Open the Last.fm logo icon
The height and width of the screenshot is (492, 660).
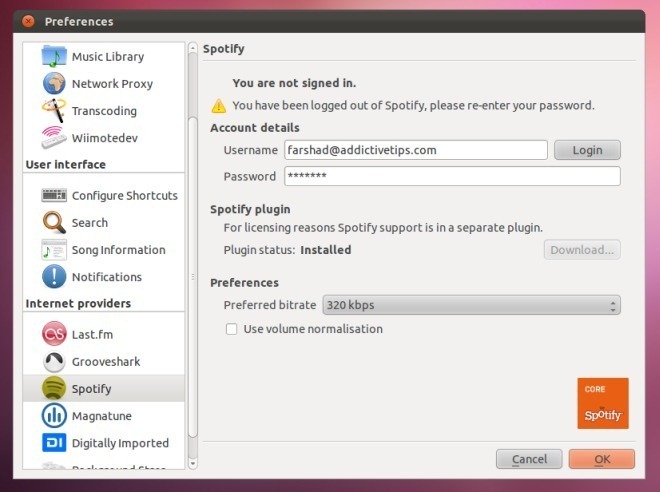[54, 334]
